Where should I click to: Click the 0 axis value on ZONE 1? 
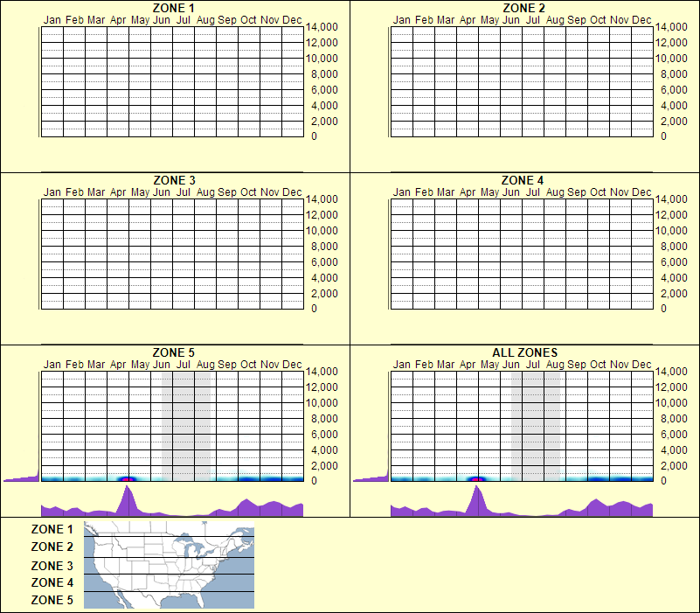313,136
